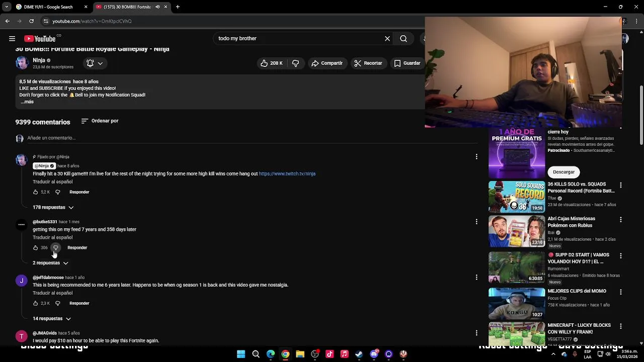Click the YouTube URL address bar

click(x=231, y=21)
